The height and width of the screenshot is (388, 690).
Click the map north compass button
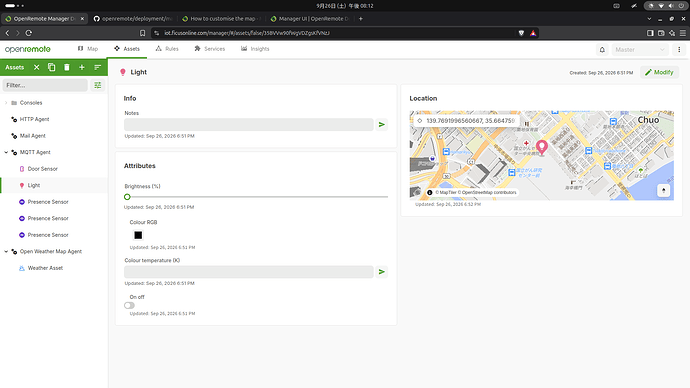pos(664,190)
